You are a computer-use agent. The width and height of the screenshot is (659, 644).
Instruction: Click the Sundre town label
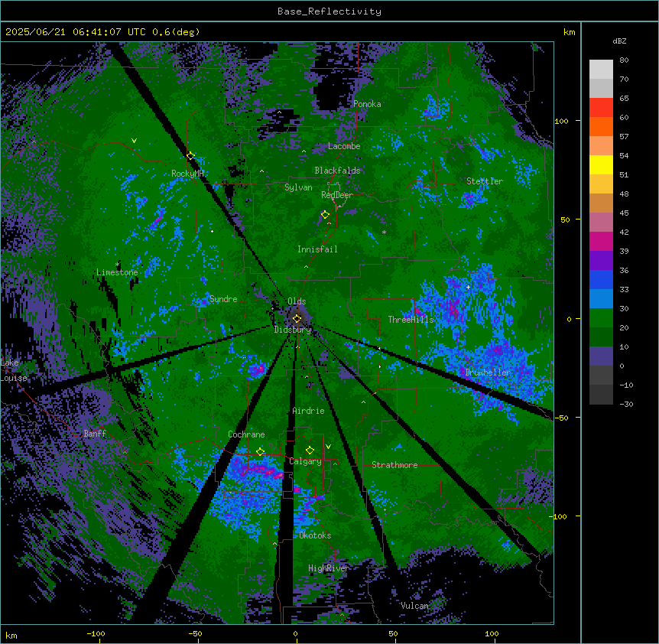223,299
